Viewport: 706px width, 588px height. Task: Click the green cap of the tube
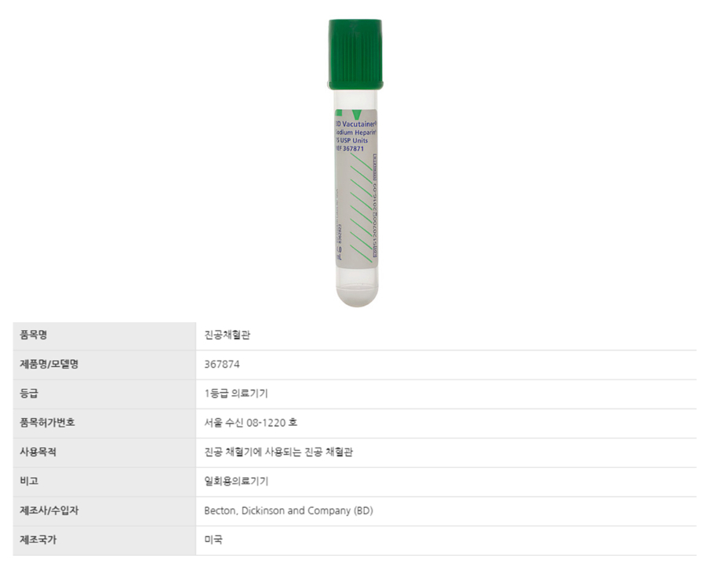point(356,52)
